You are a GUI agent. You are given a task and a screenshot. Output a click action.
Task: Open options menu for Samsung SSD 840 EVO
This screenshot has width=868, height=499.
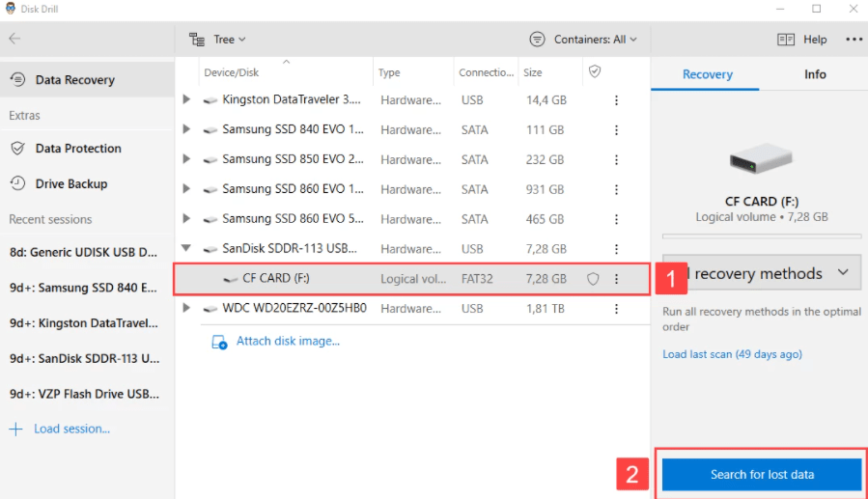pos(616,130)
